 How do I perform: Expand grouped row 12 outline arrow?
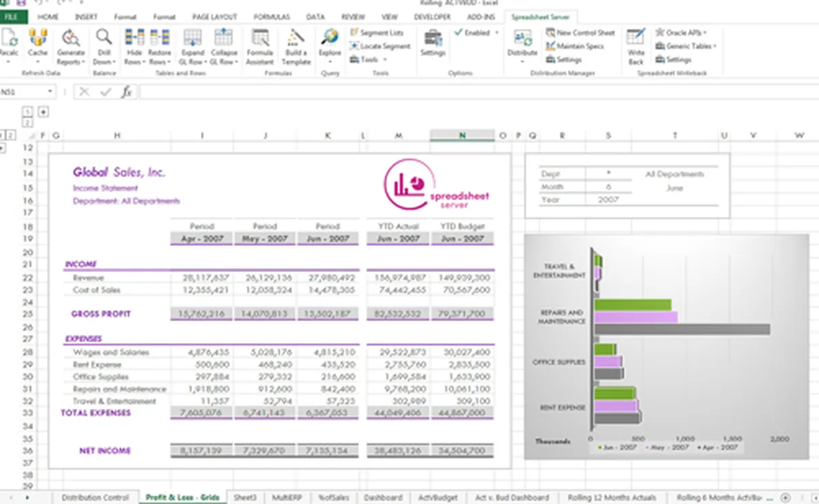pyautogui.click(x=2, y=147)
